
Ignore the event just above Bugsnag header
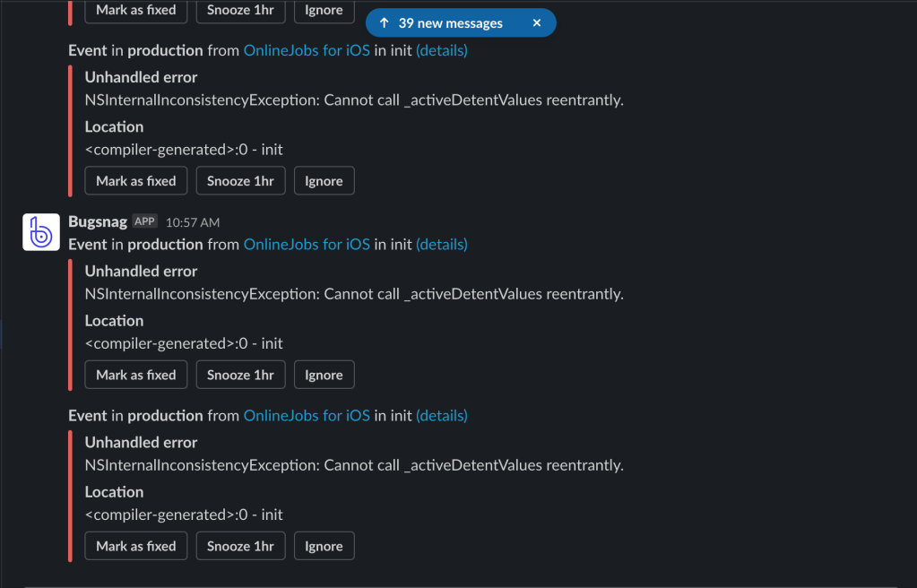pyautogui.click(x=324, y=181)
